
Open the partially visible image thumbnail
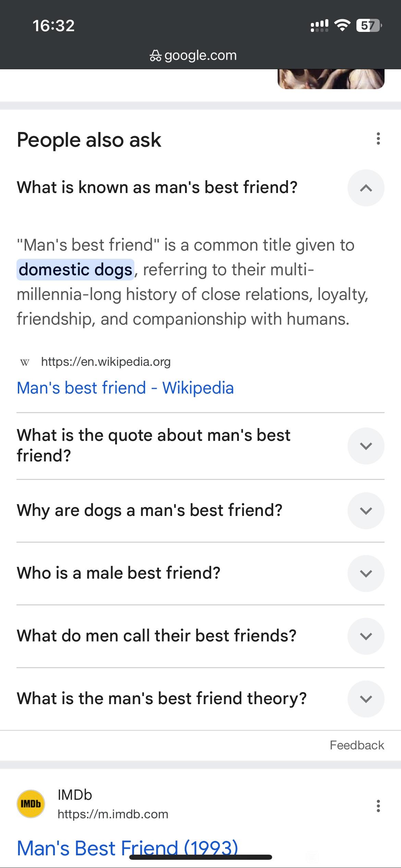click(x=331, y=79)
